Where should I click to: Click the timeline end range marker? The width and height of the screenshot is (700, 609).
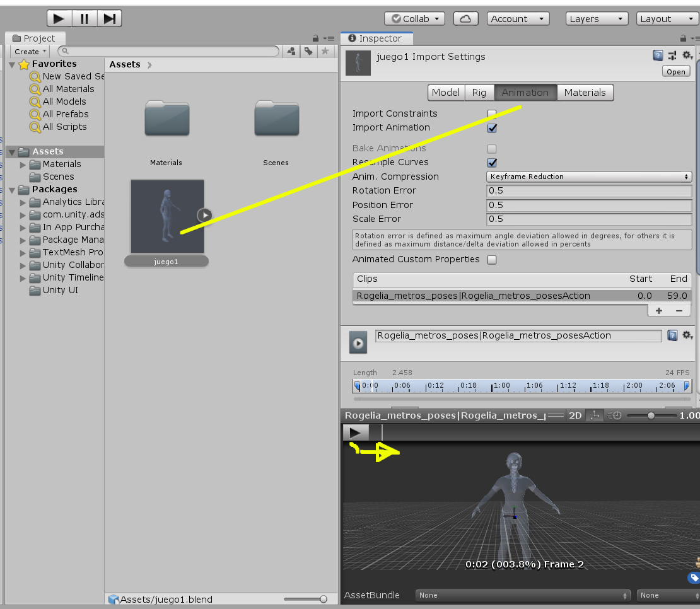687,385
